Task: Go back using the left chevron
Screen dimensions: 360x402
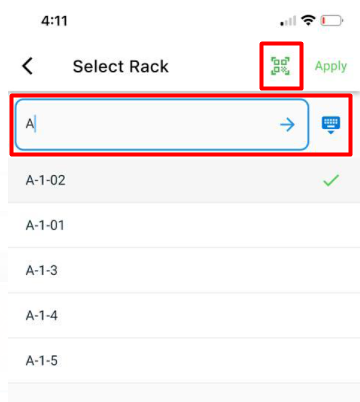Action: tap(28, 66)
